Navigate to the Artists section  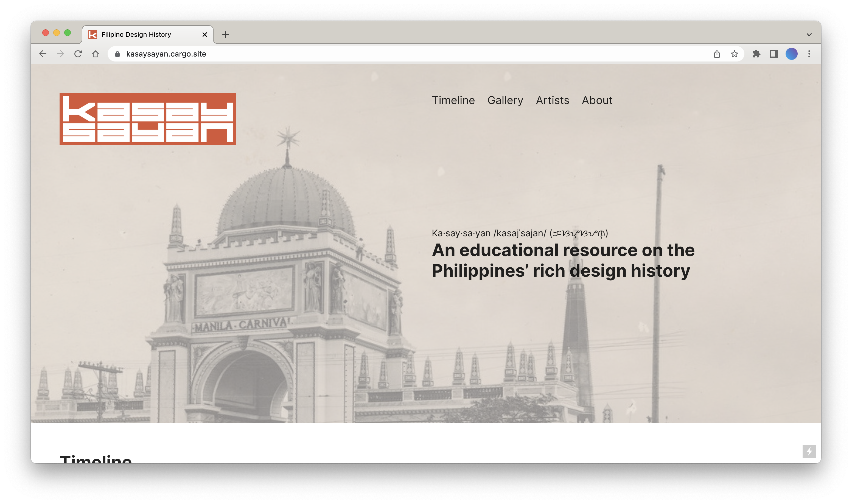point(553,100)
